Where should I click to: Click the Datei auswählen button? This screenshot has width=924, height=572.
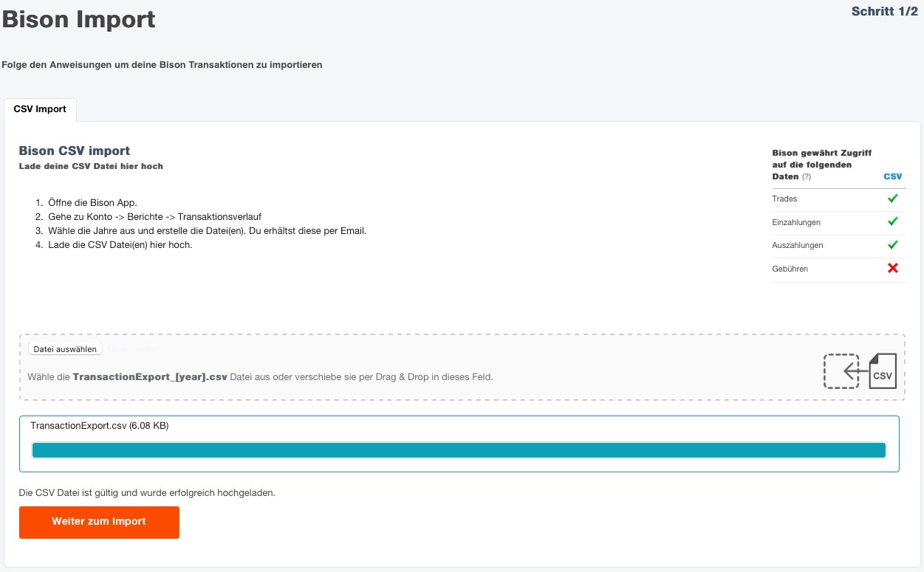point(65,349)
